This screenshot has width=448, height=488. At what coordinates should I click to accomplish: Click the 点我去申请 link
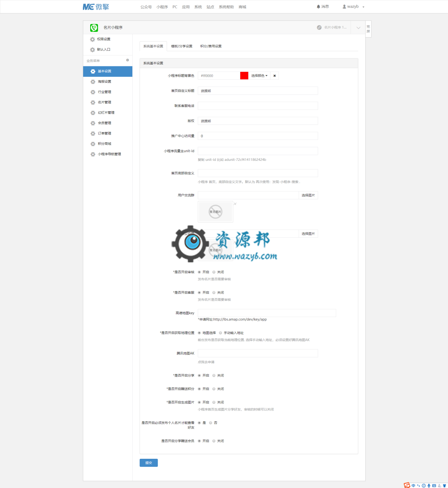[206, 362]
